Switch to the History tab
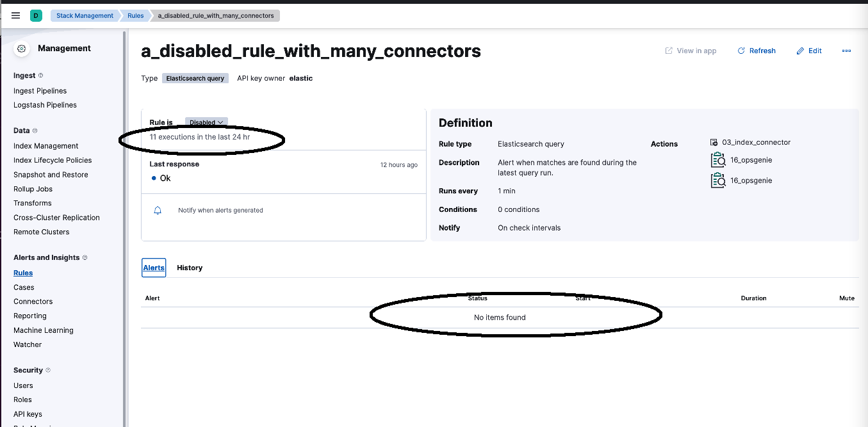Screen dimensions: 868x427 [x=190, y=268]
